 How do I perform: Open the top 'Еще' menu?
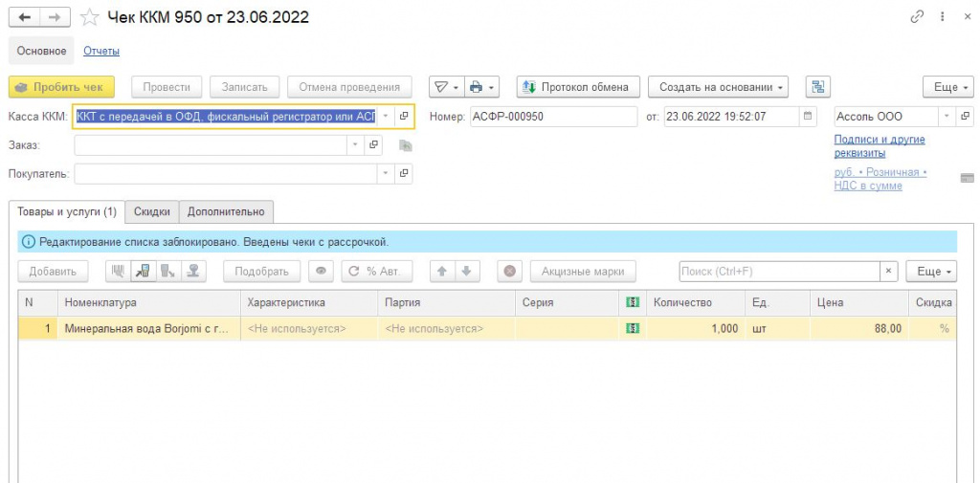point(948,87)
